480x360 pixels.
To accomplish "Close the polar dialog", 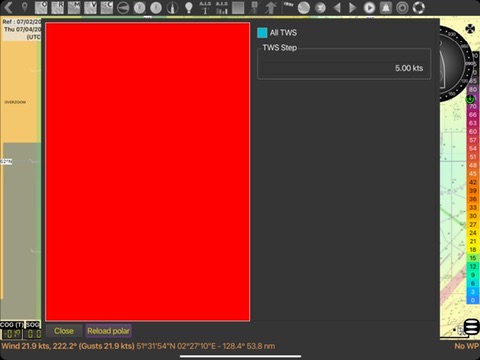I will [x=64, y=331].
